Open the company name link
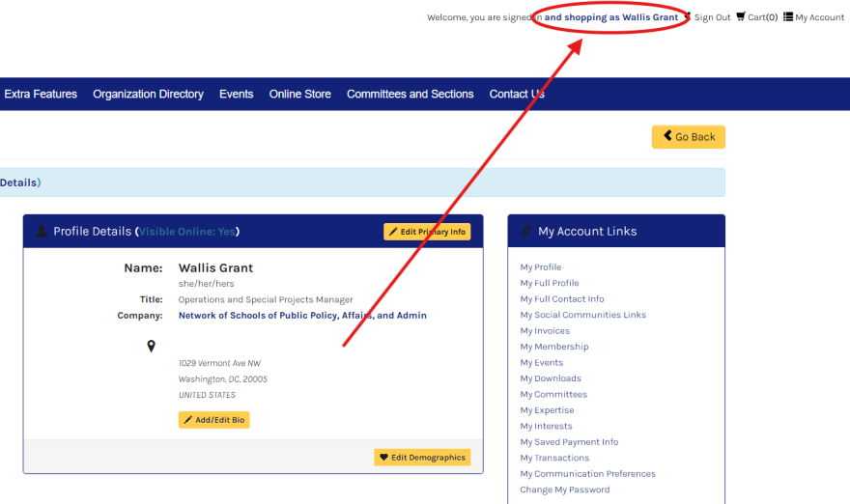The image size is (850, 504). tap(302, 316)
